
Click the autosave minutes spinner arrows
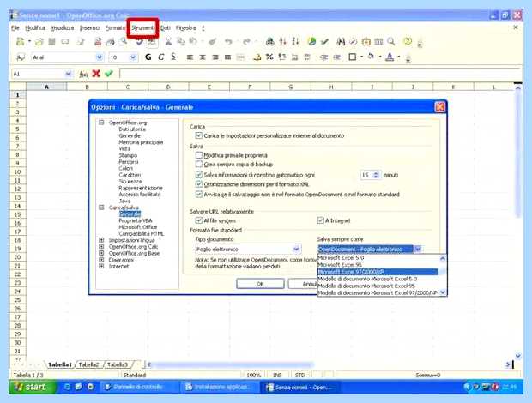pyautogui.click(x=376, y=175)
